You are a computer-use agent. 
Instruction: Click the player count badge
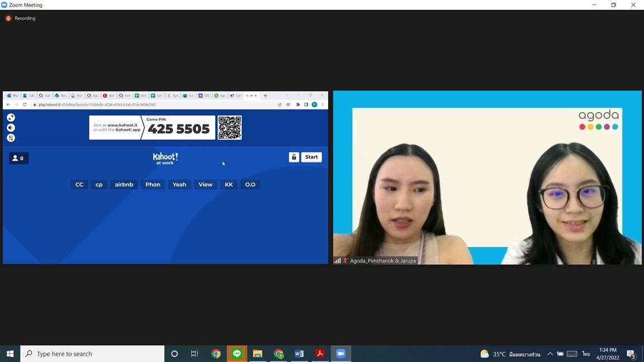point(18,158)
